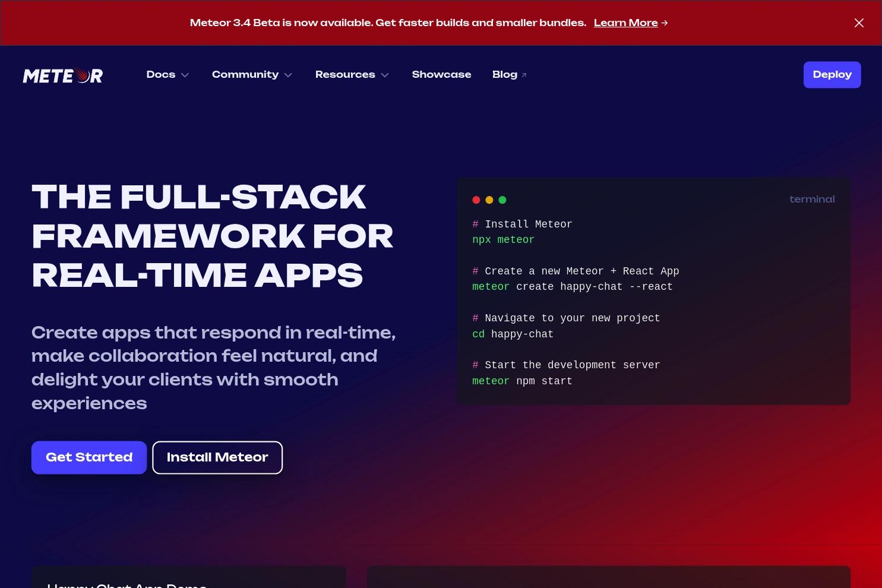Click the Deploy button
The image size is (882, 588).
832,75
